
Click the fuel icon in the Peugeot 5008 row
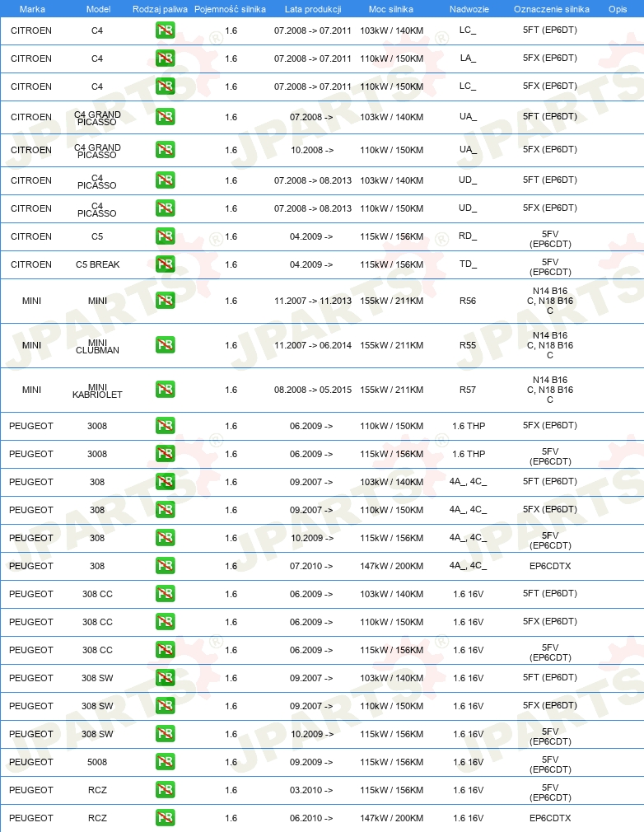[x=165, y=762]
